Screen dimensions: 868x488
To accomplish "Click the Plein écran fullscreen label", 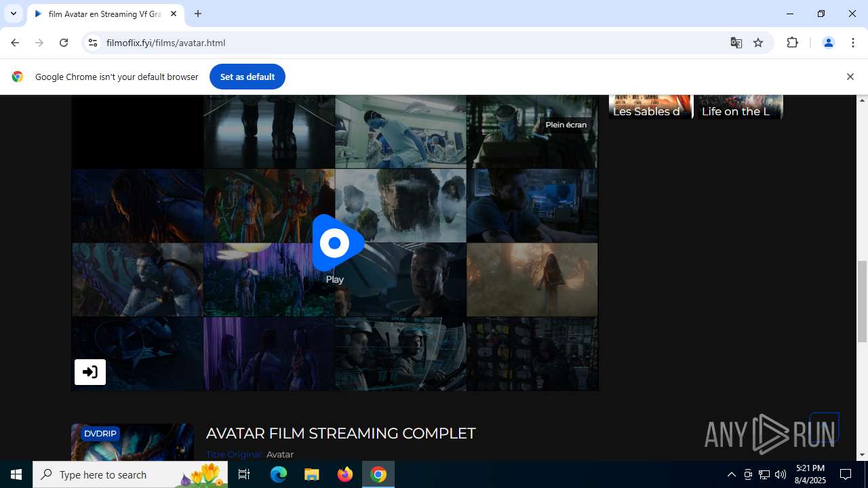I will click(x=566, y=125).
